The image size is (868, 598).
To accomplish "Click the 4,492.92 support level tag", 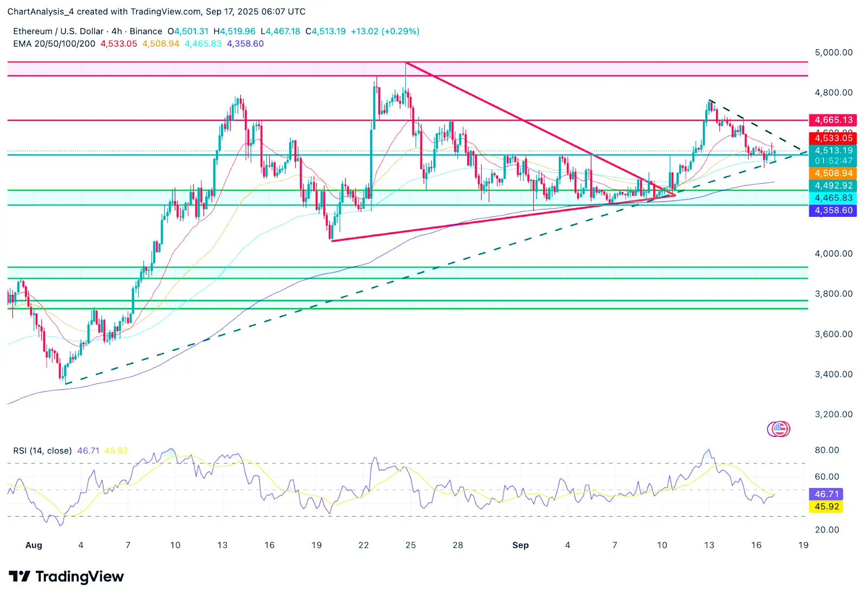I will [x=833, y=185].
